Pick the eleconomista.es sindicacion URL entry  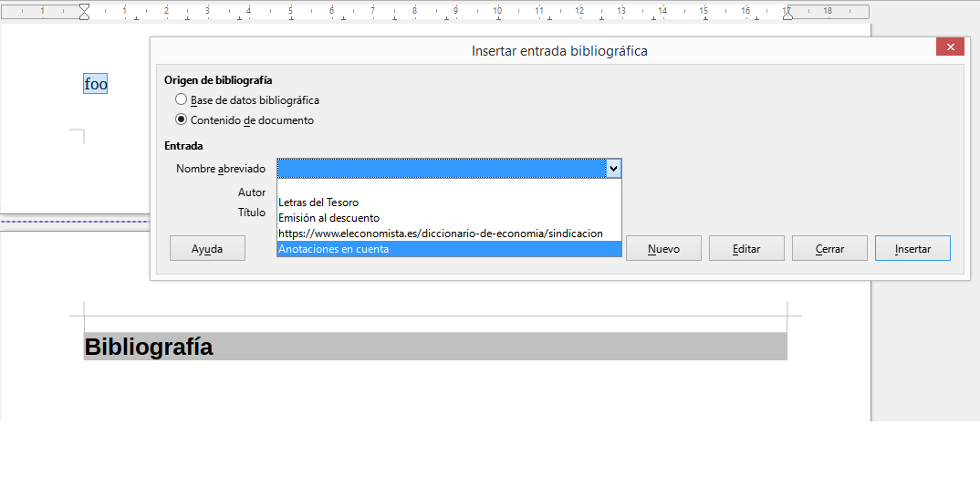coord(449,234)
